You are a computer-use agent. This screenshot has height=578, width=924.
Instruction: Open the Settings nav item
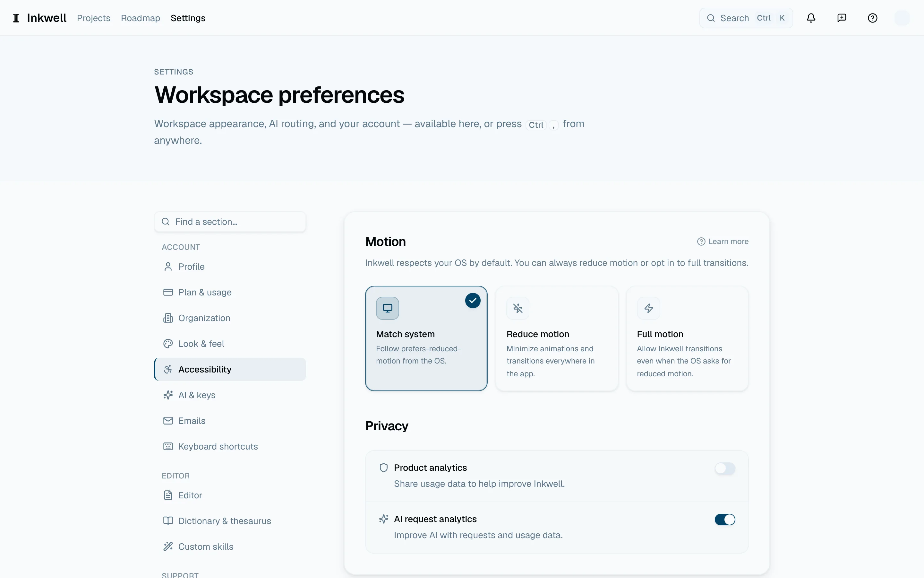coord(188,18)
